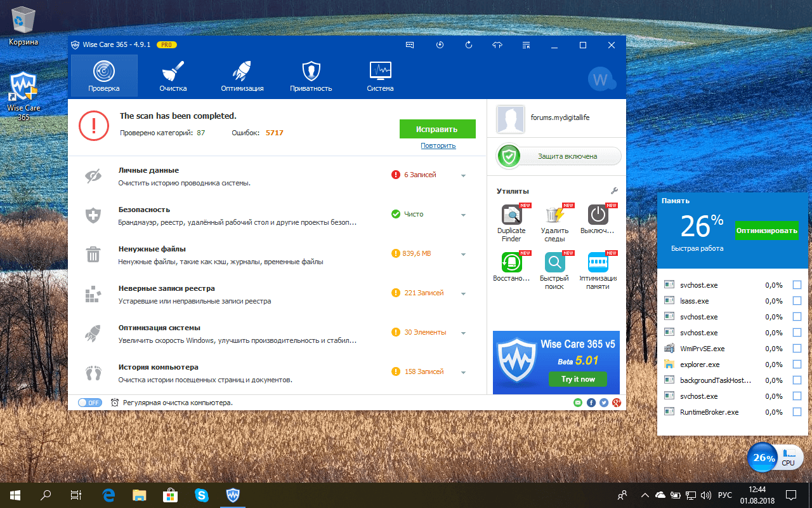The width and height of the screenshot is (812, 508).
Task: Open the Восстановление data recovery utility
Action: click(511, 262)
